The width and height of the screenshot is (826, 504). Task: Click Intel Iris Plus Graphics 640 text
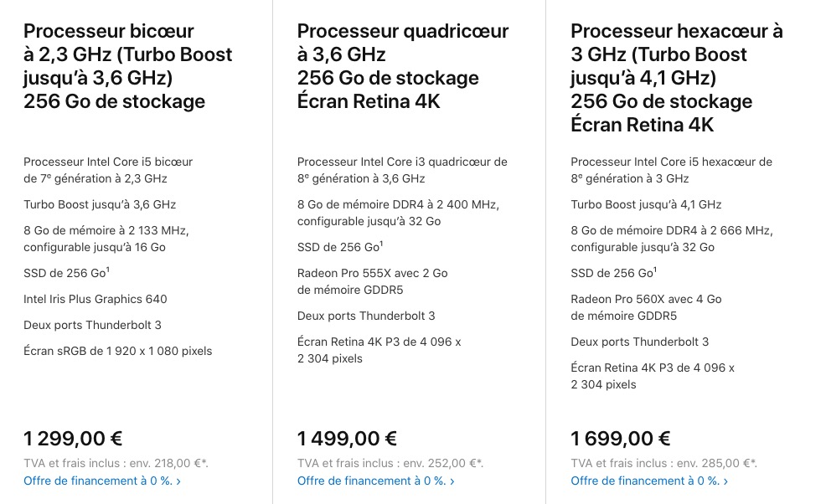click(96, 299)
